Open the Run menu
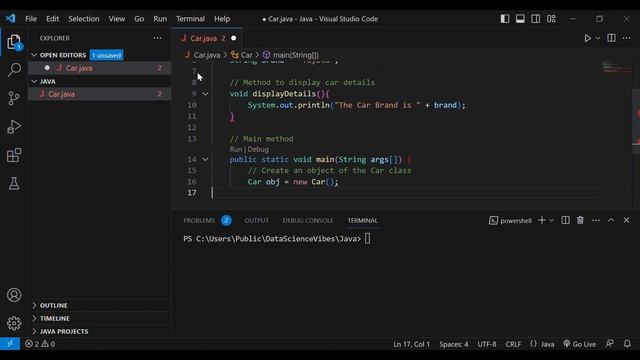The width and height of the screenshot is (640, 360). pyautogui.click(x=160, y=19)
